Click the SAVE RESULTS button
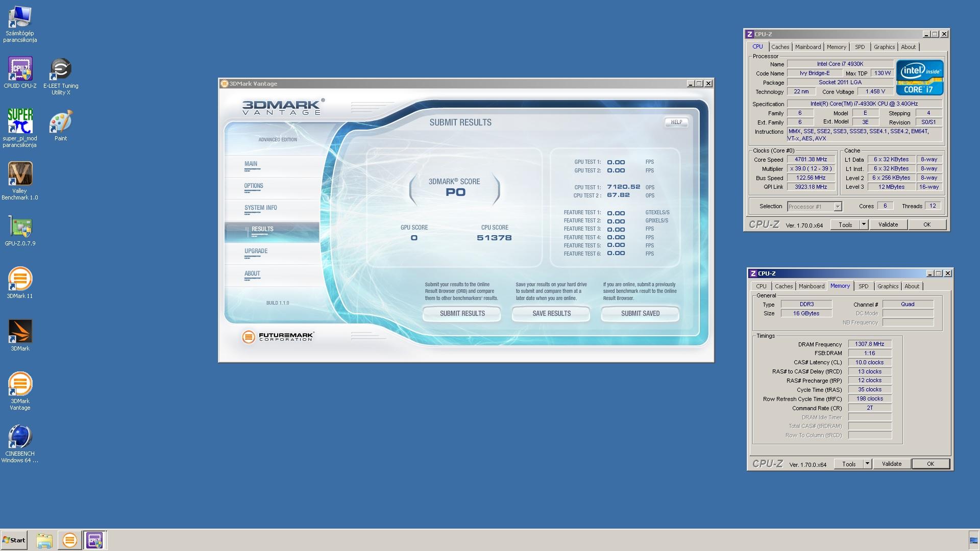 click(x=551, y=314)
